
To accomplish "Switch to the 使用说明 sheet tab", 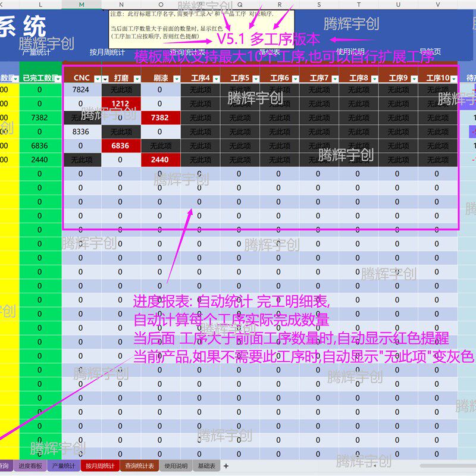I will pyautogui.click(x=176, y=466).
